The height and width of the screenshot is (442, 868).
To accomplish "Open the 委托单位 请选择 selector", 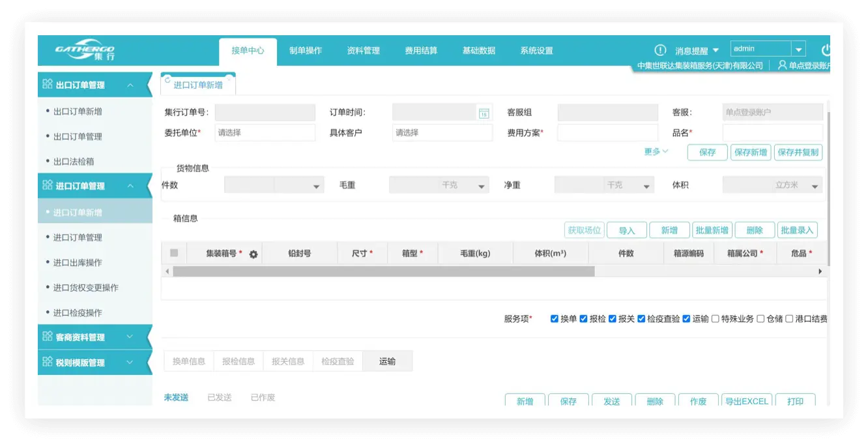I will pos(265,132).
